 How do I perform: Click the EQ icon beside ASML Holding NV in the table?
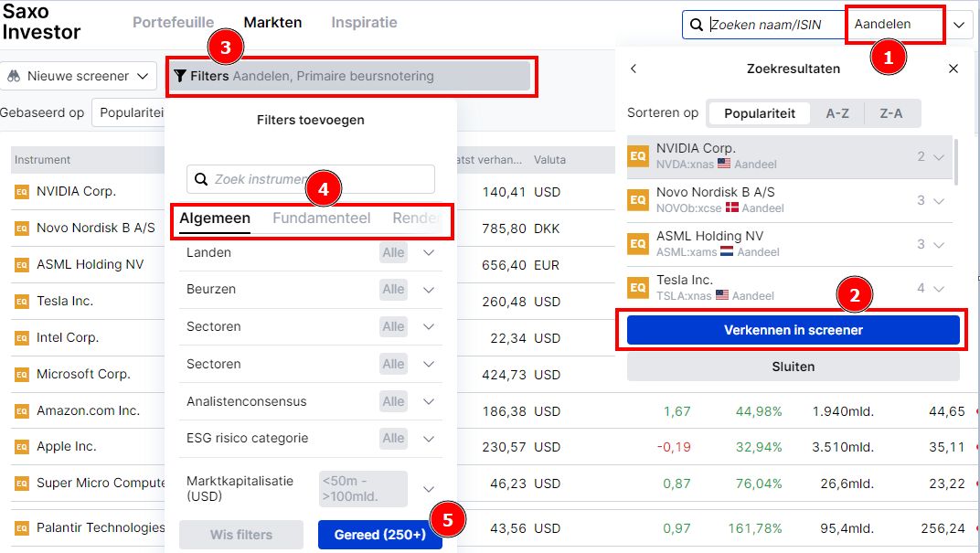(22, 265)
